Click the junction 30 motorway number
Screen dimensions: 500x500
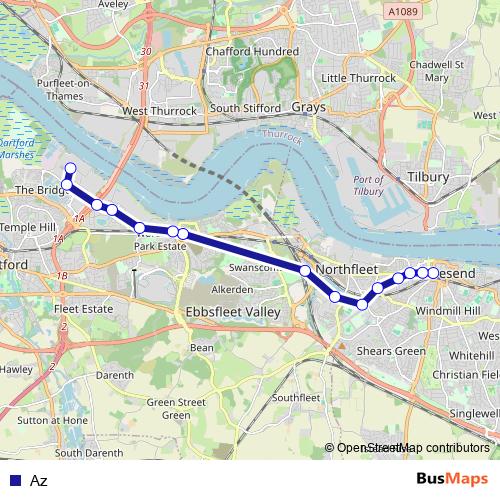pos(146,51)
